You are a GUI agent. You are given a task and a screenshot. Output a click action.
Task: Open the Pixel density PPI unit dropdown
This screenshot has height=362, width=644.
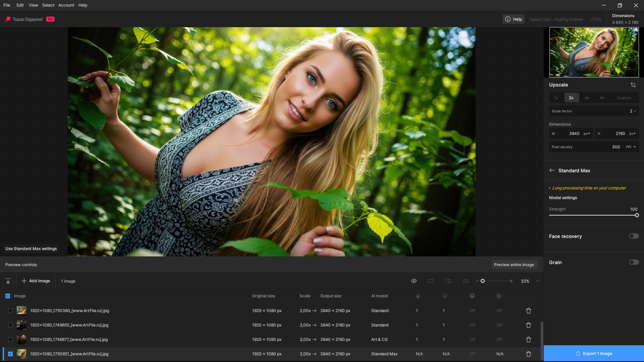pyautogui.click(x=631, y=147)
